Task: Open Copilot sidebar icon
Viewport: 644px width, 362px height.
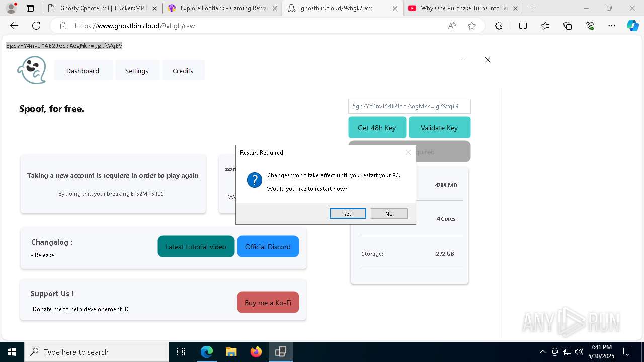Action: (632, 26)
